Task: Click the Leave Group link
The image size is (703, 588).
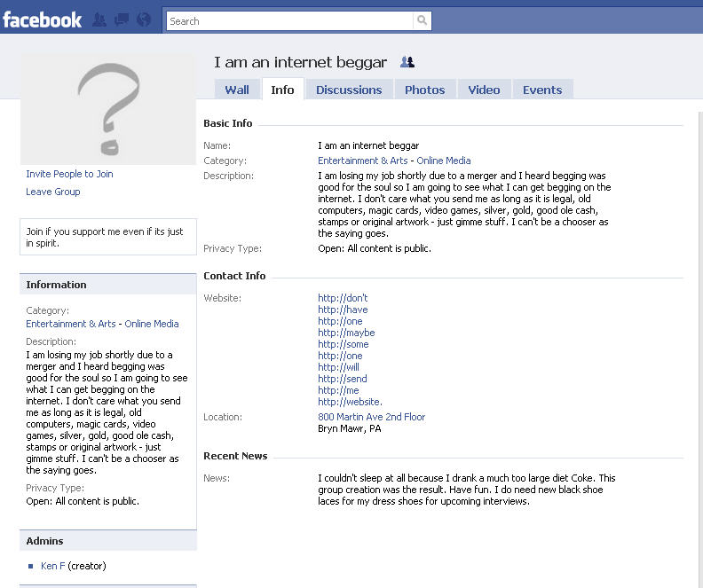Action: click(53, 192)
